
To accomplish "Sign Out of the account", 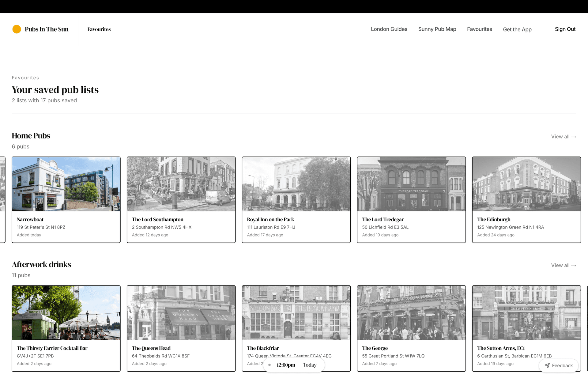I will (x=565, y=29).
